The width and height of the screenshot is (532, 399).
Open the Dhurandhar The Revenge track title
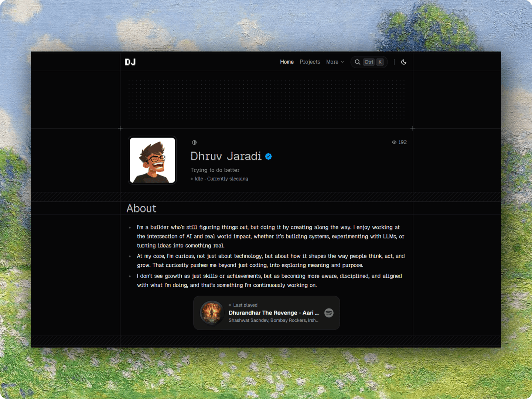pyautogui.click(x=273, y=313)
